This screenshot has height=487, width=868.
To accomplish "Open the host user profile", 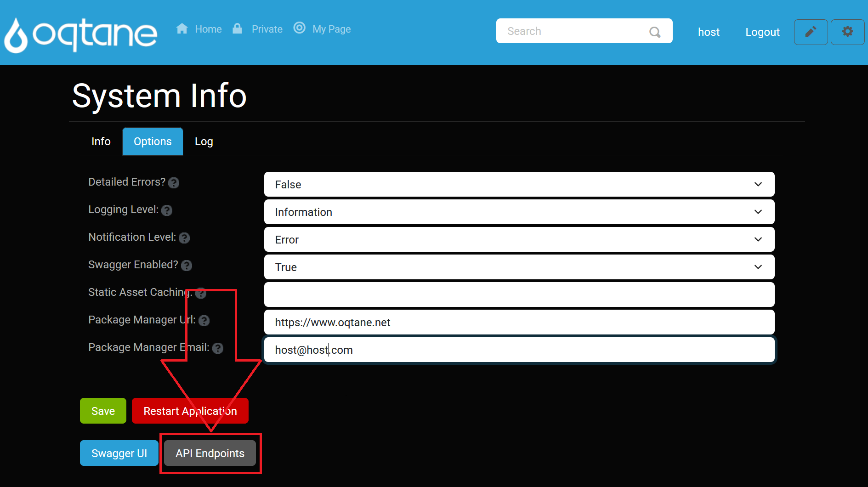I will tap(709, 32).
